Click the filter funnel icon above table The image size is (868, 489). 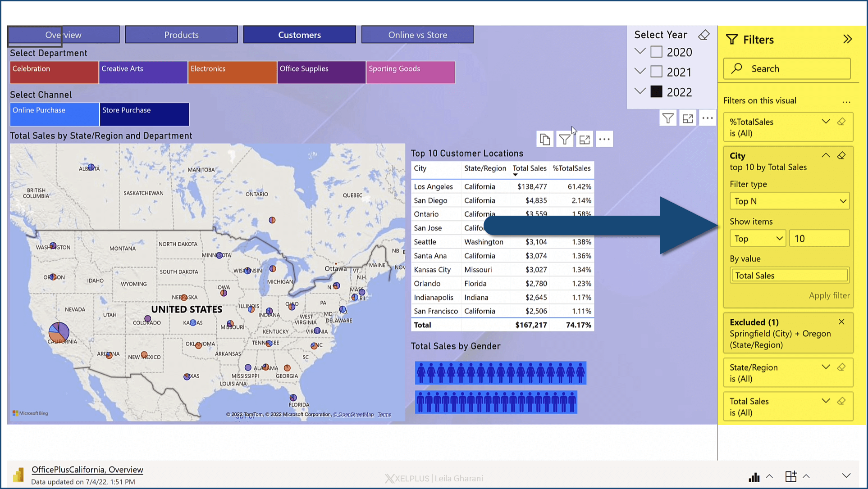(565, 140)
